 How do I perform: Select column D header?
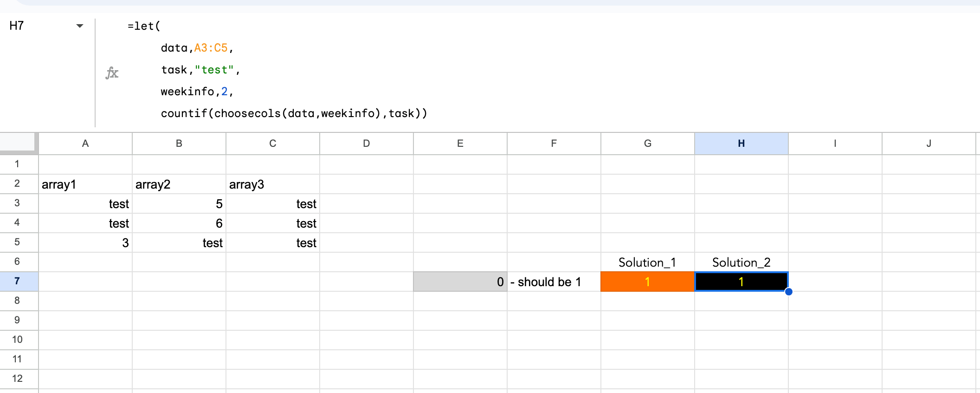367,144
